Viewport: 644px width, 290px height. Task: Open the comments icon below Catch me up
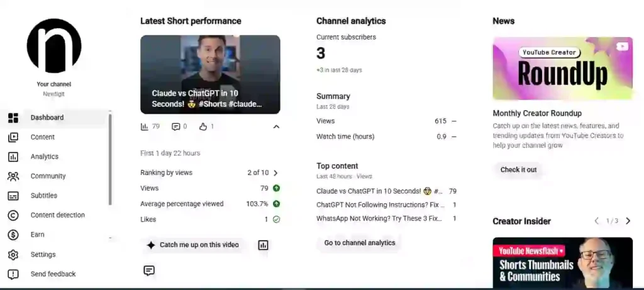pos(149,270)
